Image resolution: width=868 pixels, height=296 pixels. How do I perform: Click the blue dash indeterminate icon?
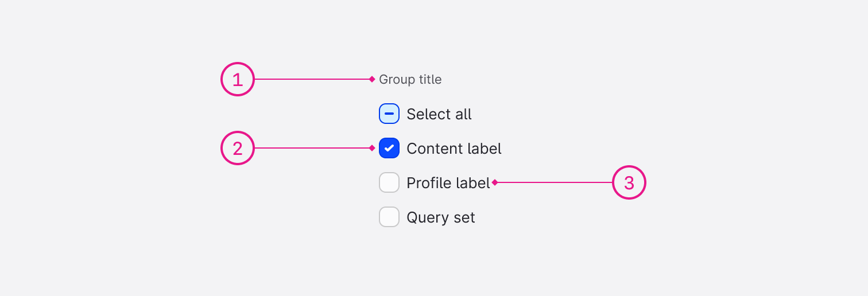389,114
